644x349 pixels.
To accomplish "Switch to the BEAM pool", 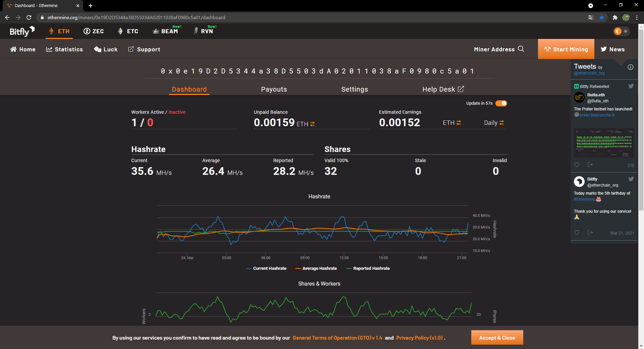I will (x=166, y=31).
